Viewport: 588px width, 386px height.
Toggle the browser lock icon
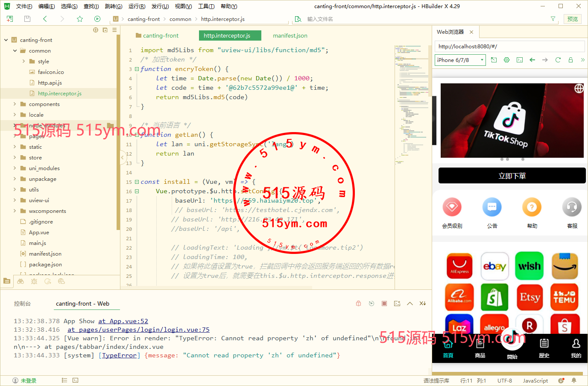(x=570, y=60)
